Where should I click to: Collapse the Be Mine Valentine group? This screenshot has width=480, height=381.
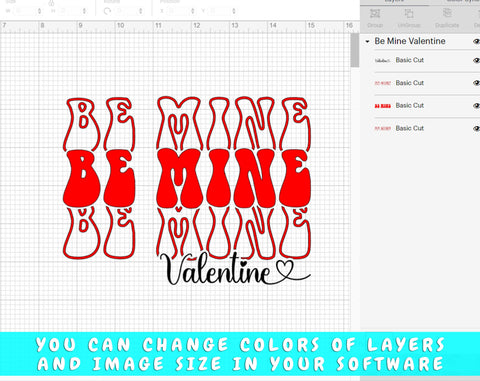click(x=367, y=42)
